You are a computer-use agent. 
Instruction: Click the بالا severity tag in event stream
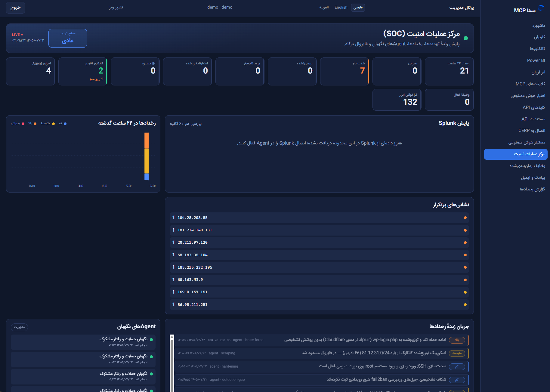click(x=457, y=340)
